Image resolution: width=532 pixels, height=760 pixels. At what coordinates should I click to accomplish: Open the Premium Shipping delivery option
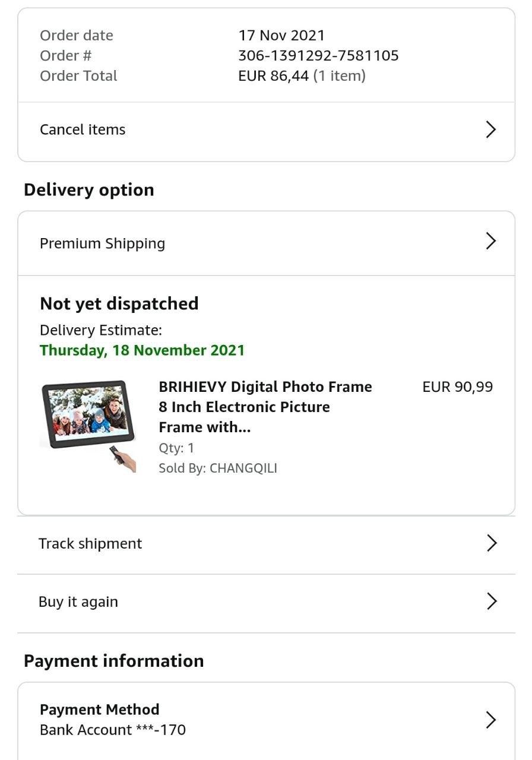pos(102,243)
